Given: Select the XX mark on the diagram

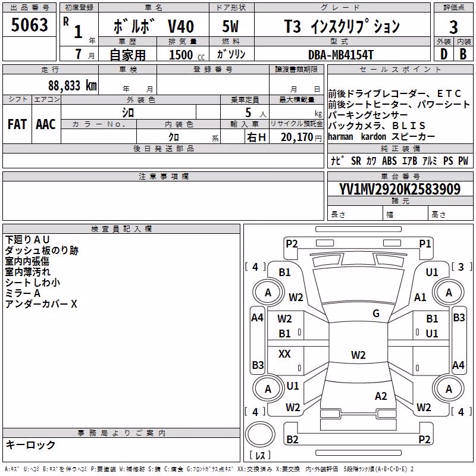Looking at the screenshot, I should click(284, 353).
